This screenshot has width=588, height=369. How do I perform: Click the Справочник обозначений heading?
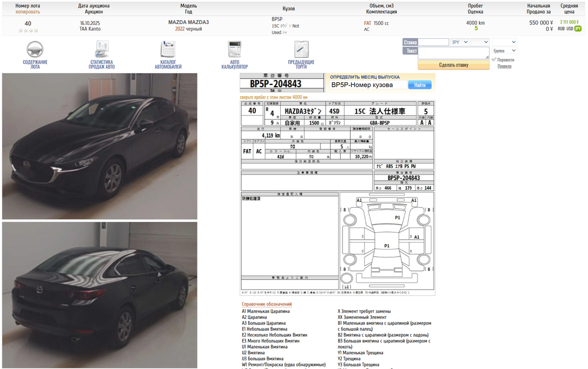[267, 304]
